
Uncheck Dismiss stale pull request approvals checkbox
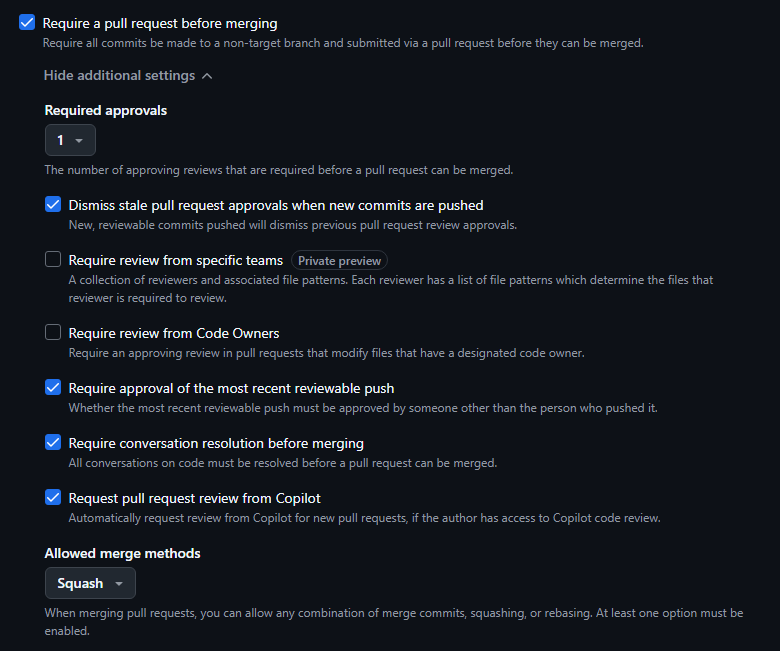click(x=53, y=204)
